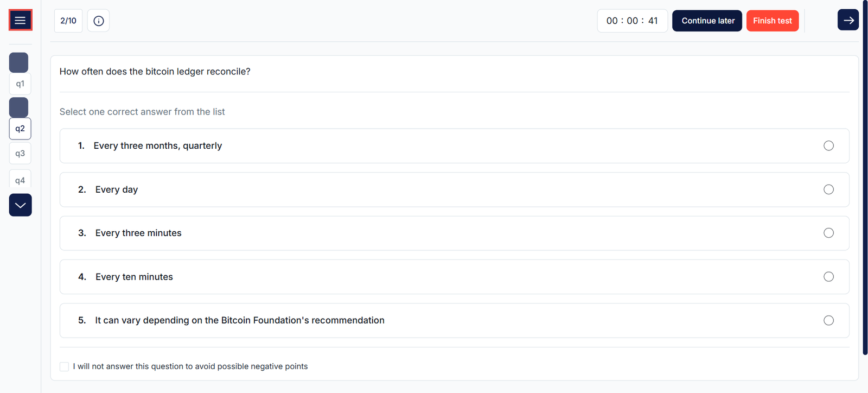Click the 2/10 progress counter

click(x=68, y=21)
